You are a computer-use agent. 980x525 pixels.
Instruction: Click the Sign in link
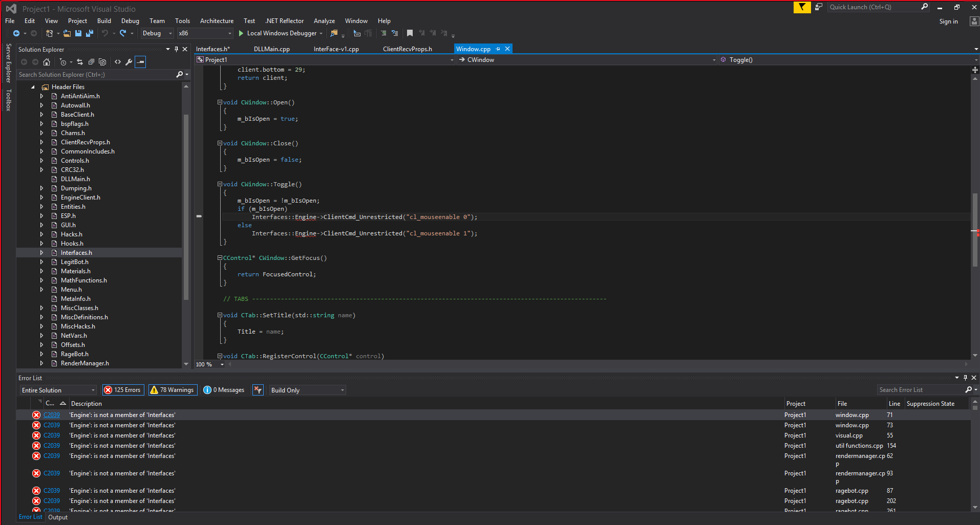(x=948, y=21)
